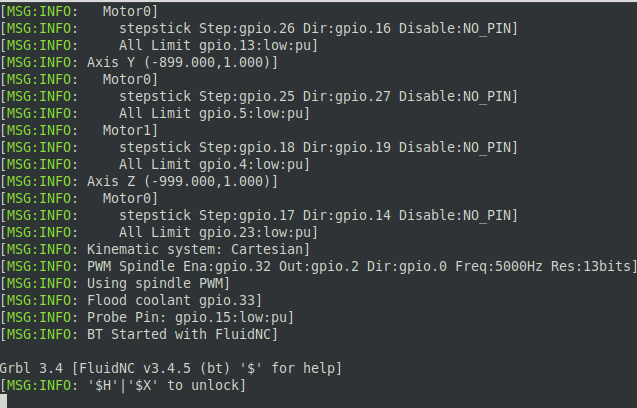Click the 'Using spindle PWM' message
The width and height of the screenshot is (637, 408).
(x=115, y=284)
